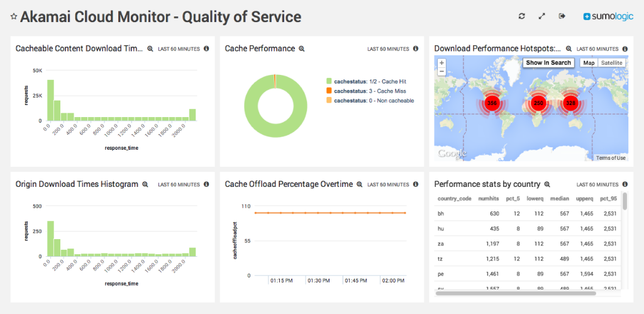The height and width of the screenshot is (314, 644).
Task: Sort table by upperq column header
Action: [x=584, y=198]
